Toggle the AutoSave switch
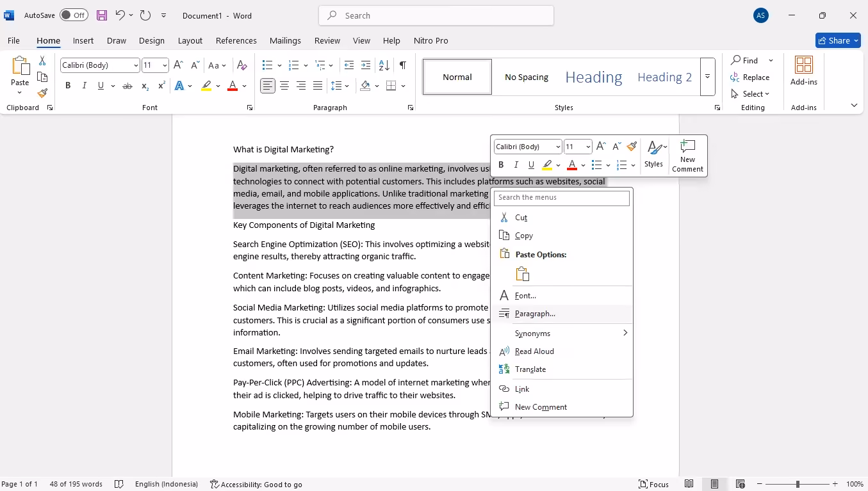The image size is (868, 491). click(x=74, y=15)
